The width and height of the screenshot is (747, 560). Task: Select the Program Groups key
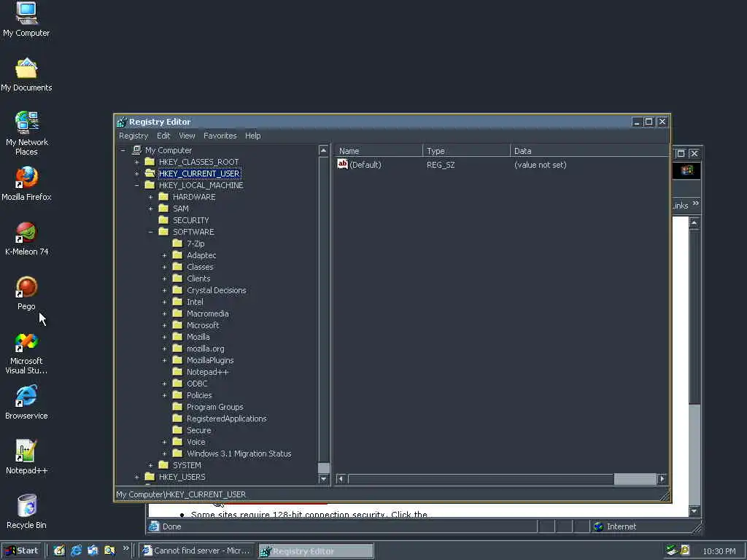pyautogui.click(x=215, y=407)
